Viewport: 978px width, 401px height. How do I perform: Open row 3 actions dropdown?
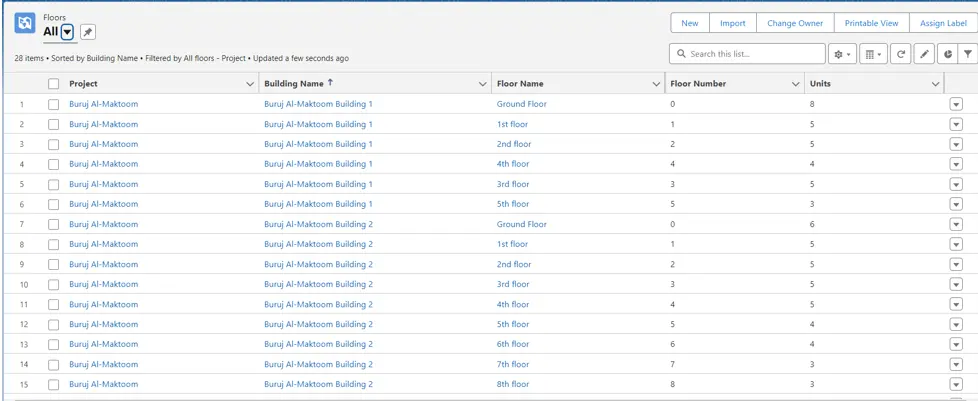pyautogui.click(x=956, y=144)
